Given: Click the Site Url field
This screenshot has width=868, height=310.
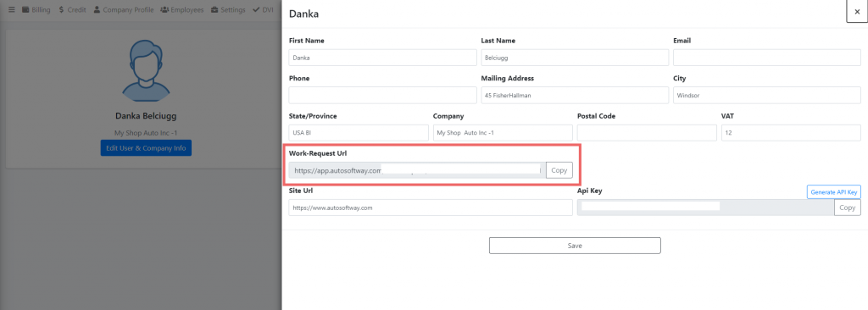Looking at the screenshot, I should click(431, 208).
